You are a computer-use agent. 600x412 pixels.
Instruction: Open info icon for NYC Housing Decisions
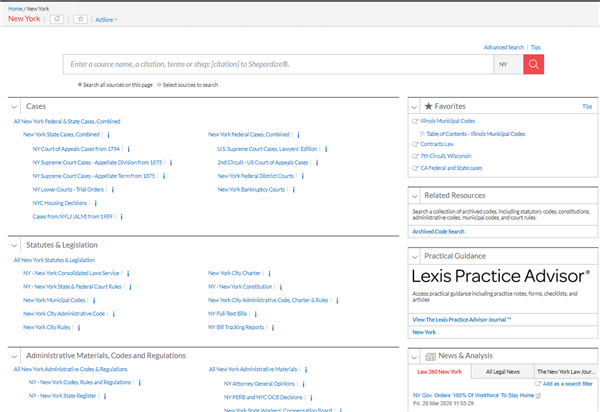96,203
